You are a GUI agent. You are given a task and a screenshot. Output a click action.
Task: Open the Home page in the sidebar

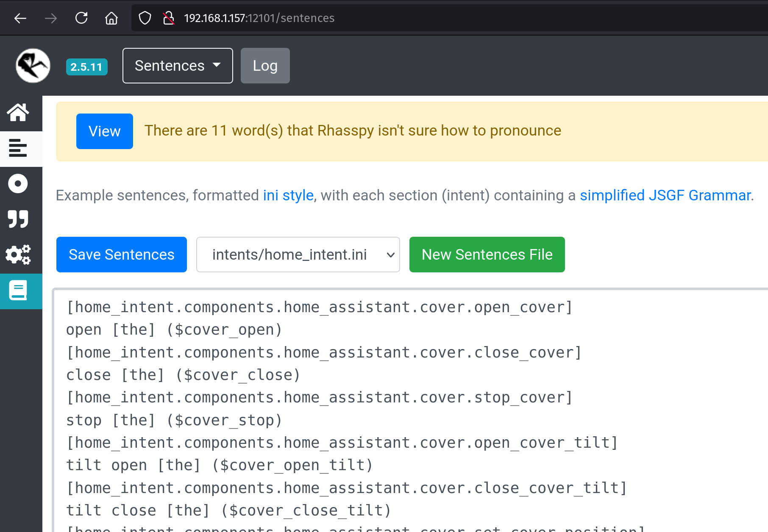pyautogui.click(x=18, y=113)
